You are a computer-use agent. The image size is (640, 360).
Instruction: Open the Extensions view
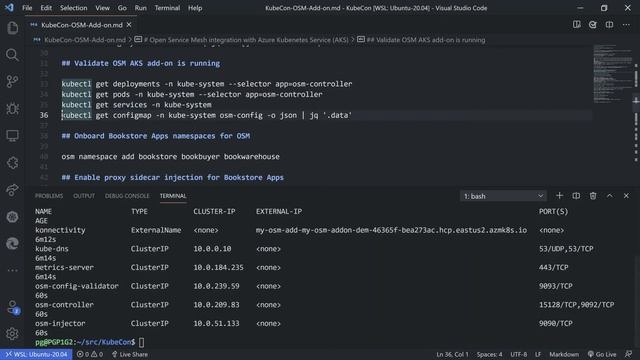point(12,162)
